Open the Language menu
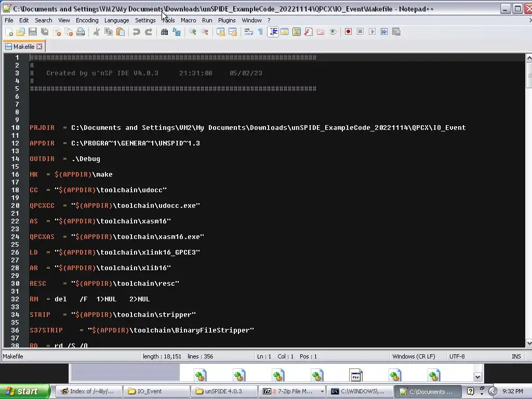 [117, 20]
